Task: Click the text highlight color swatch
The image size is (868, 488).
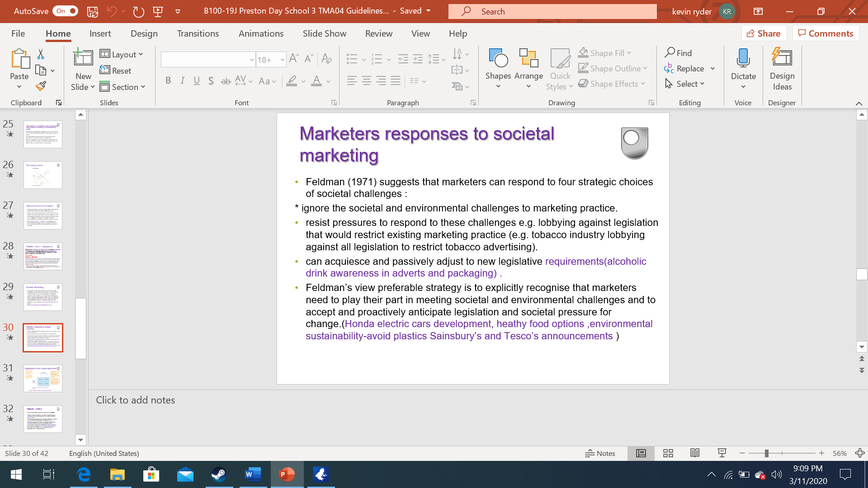Action: coord(292,81)
